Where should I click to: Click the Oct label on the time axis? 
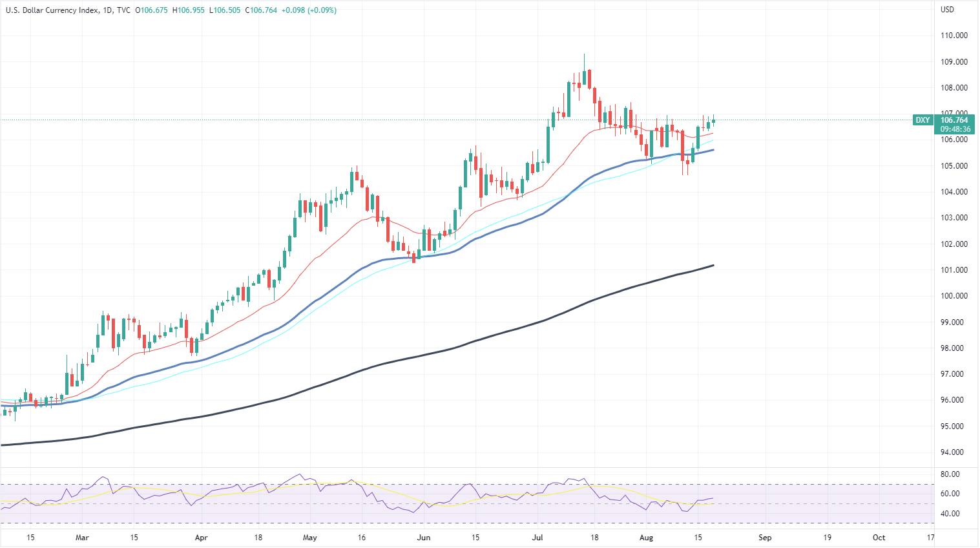click(879, 538)
